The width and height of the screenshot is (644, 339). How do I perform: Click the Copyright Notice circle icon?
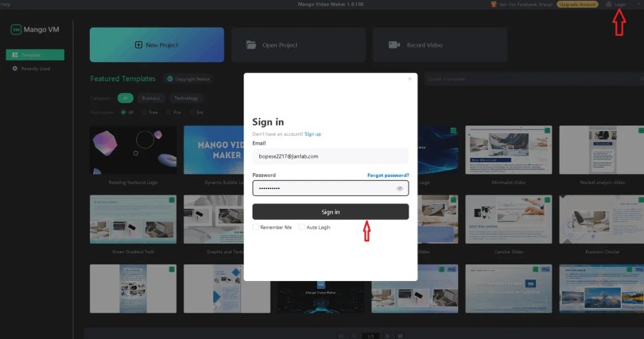pyautogui.click(x=170, y=79)
